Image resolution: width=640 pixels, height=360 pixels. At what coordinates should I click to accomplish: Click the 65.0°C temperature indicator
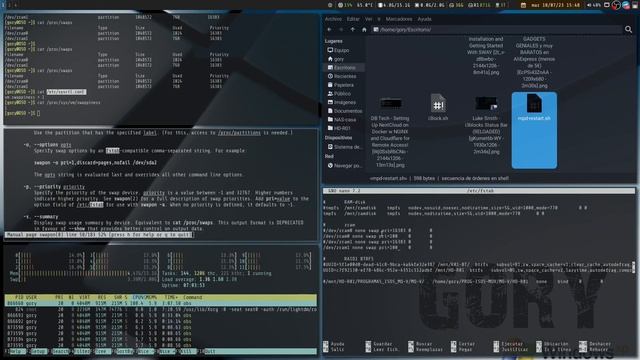coord(365,5)
